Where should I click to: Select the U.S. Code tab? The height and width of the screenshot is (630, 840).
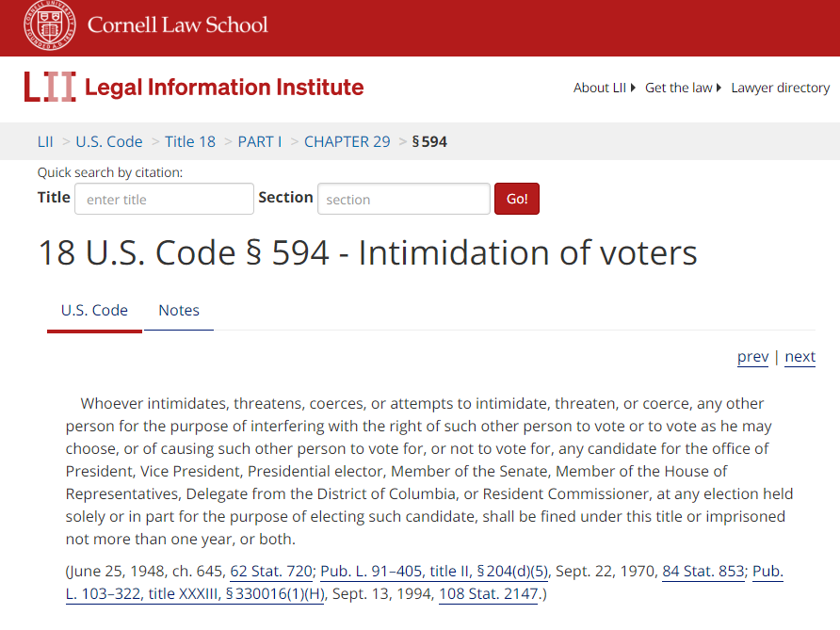(x=94, y=310)
